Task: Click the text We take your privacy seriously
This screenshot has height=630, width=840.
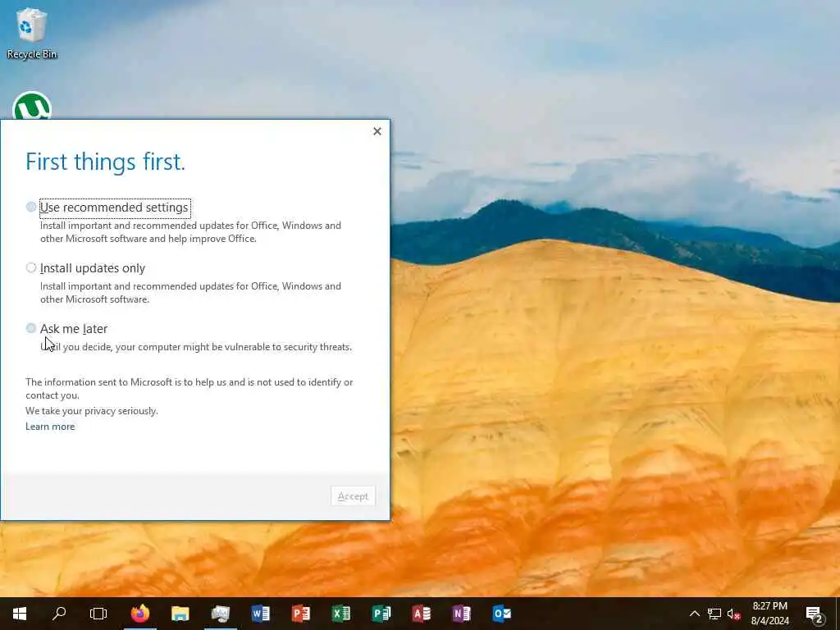Action: (x=92, y=411)
